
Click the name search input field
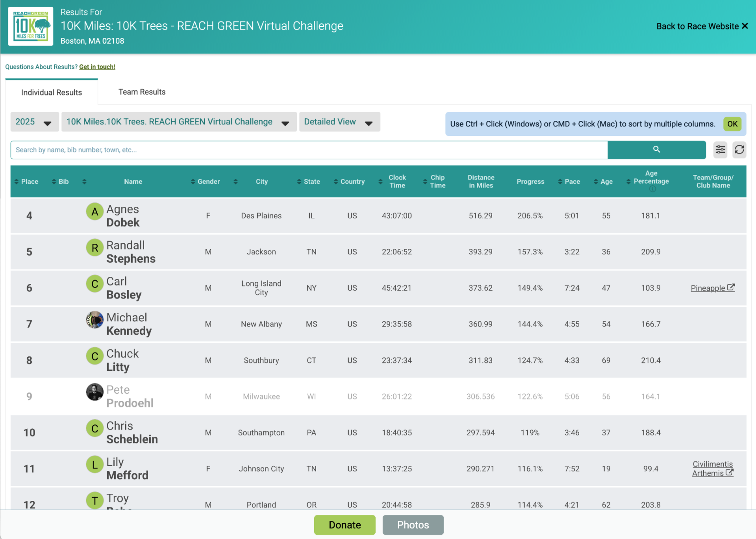309,150
